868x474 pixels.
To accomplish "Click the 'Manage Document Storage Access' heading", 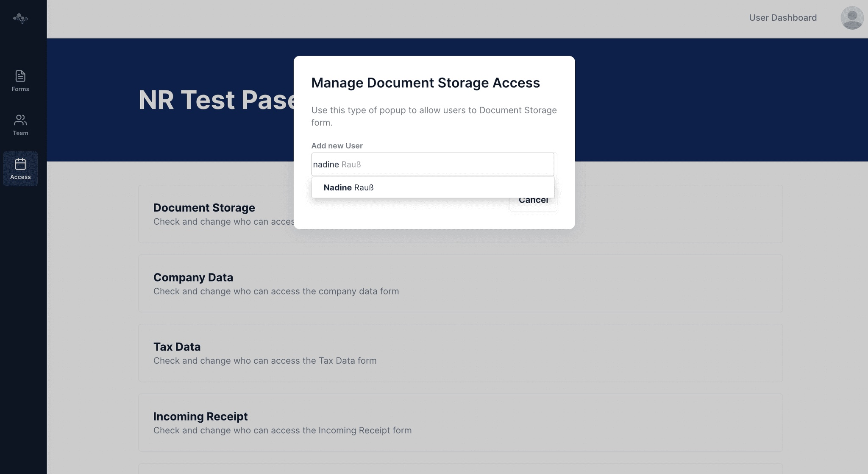I will point(426,83).
